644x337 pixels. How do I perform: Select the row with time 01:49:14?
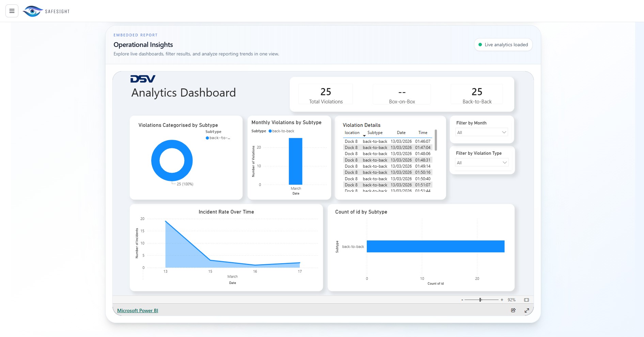(x=388, y=166)
